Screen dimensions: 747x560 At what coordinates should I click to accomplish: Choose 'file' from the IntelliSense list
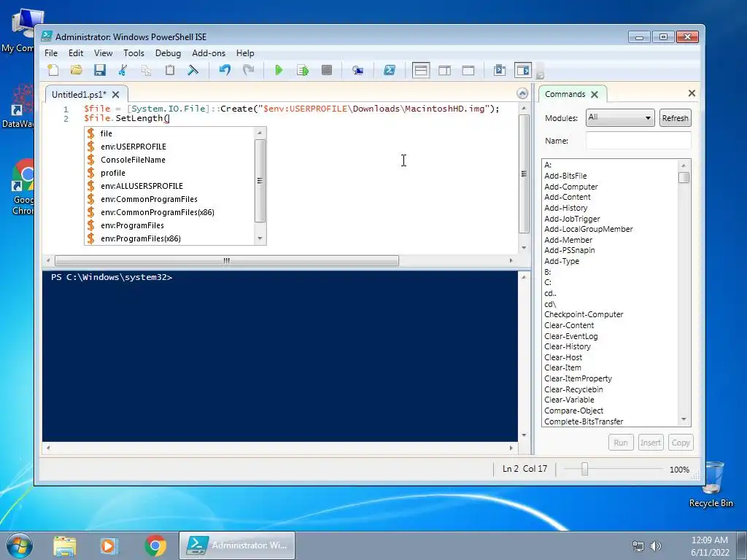[x=169, y=133]
